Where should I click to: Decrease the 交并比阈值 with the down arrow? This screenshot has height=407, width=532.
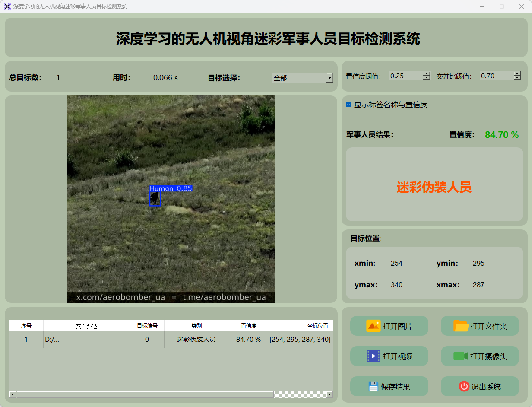click(x=517, y=78)
